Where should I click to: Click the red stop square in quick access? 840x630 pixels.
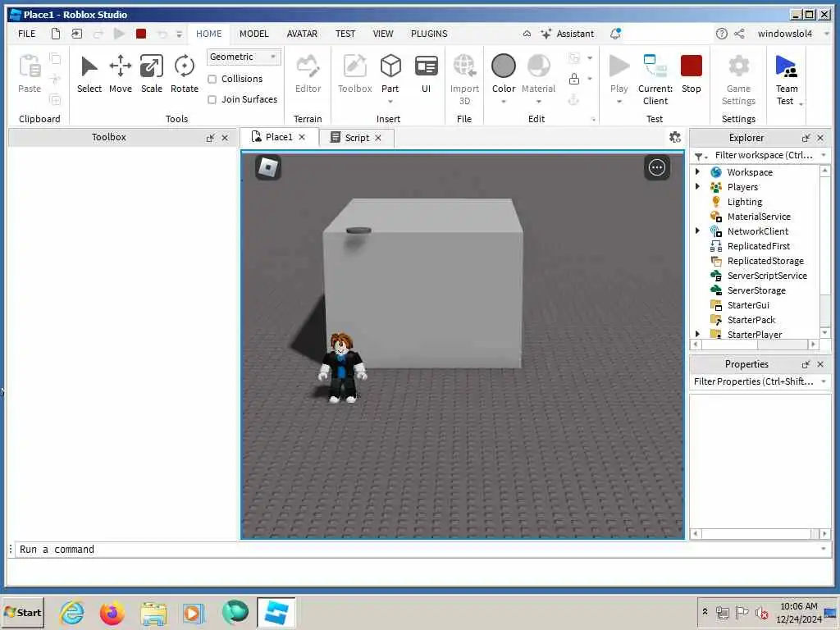point(141,34)
